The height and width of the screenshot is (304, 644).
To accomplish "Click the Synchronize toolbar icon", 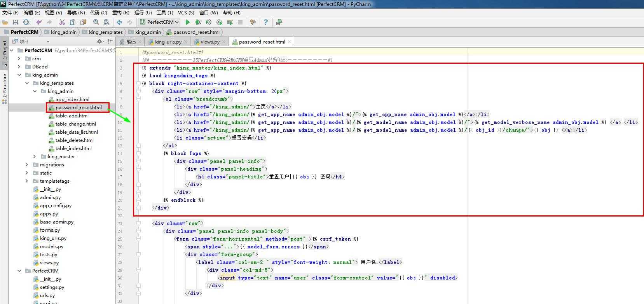I will [x=26, y=22].
